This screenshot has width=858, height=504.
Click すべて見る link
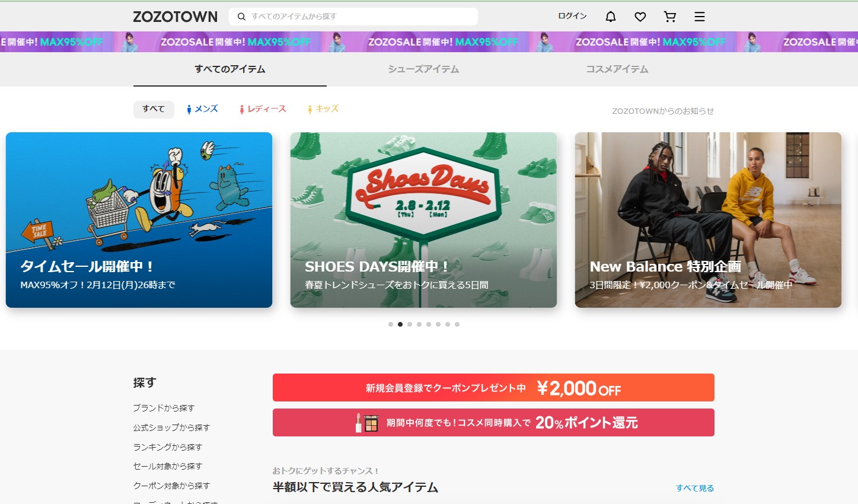695,488
